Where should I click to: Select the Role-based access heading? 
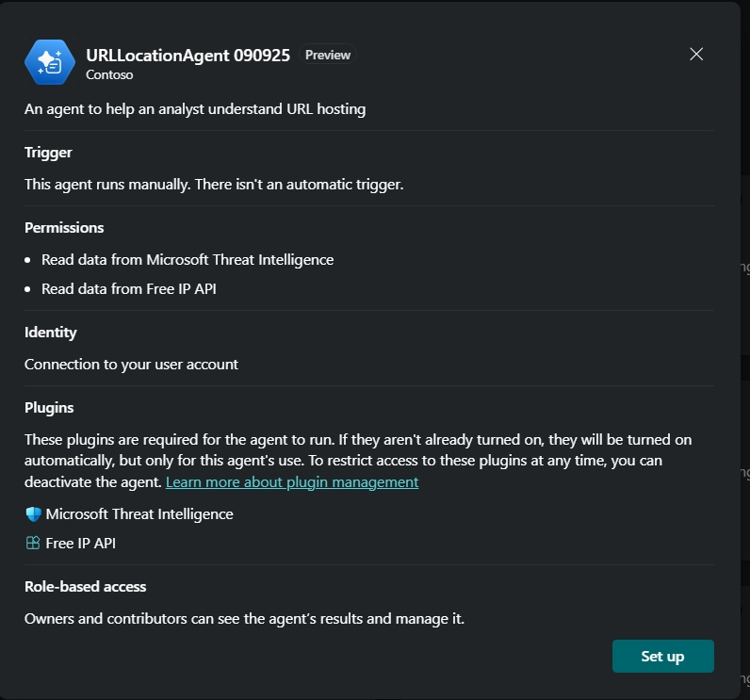(x=85, y=586)
